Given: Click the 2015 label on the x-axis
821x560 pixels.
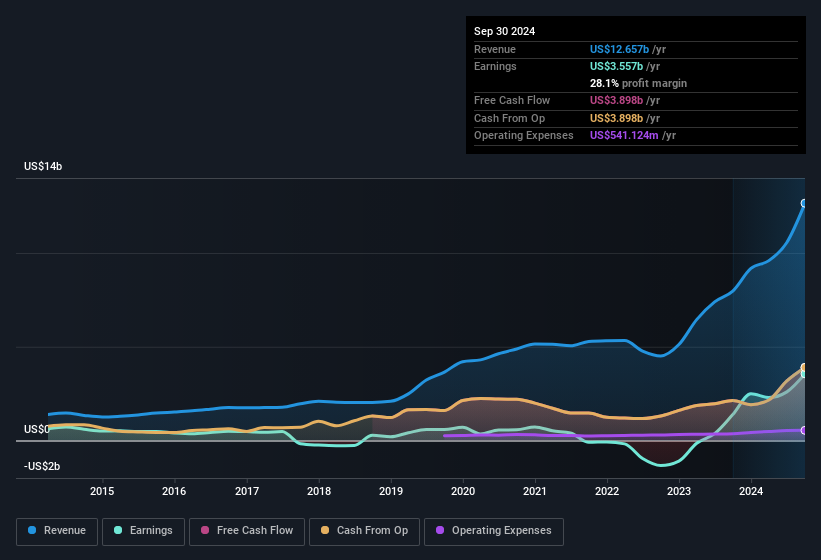Looking at the screenshot, I should coord(102,491).
